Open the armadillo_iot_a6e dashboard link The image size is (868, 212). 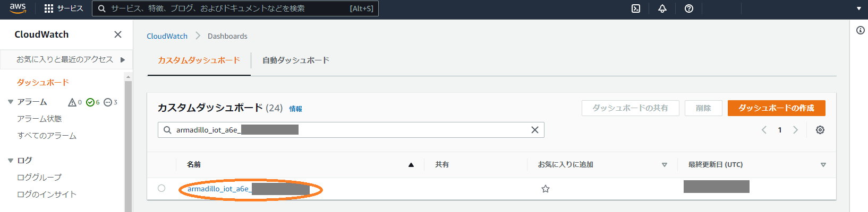pyautogui.click(x=218, y=189)
